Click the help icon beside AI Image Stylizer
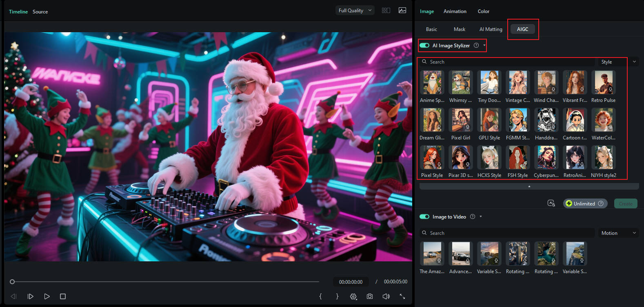644x307 pixels. (x=476, y=45)
